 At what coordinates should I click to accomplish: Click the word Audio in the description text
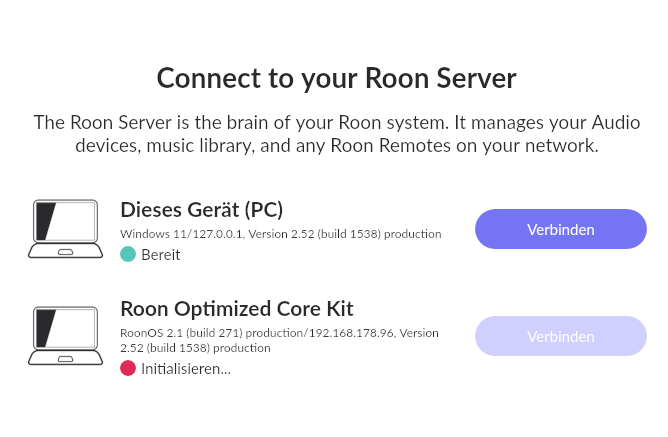coord(616,123)
